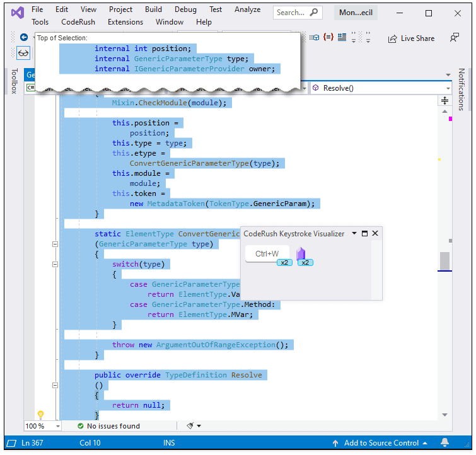Open the feedback person icon
This screenshot has height=455, width=476.
coord(454,38)
